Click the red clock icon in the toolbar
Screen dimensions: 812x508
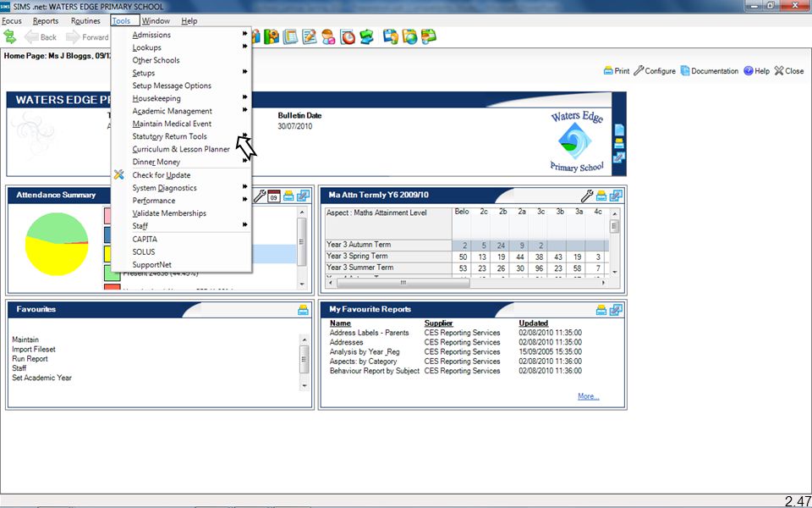click(348, 36)
